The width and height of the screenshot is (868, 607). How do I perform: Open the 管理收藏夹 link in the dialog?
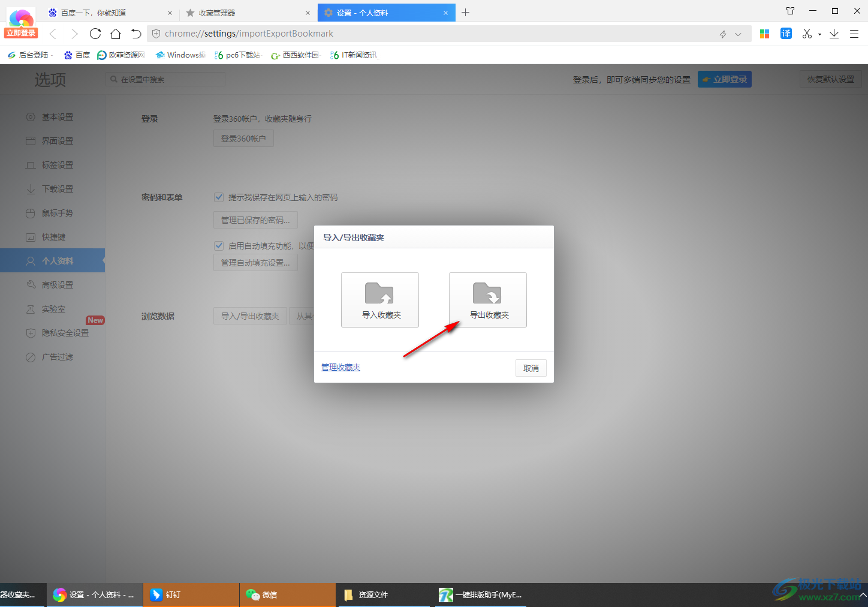click(340, 368)
